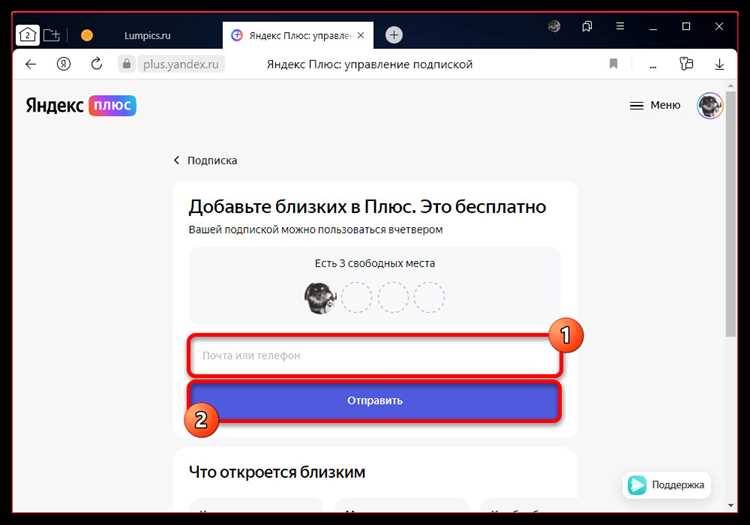
Task: Click the orange Lumpics.ru favicon
Action: point(87,35)
